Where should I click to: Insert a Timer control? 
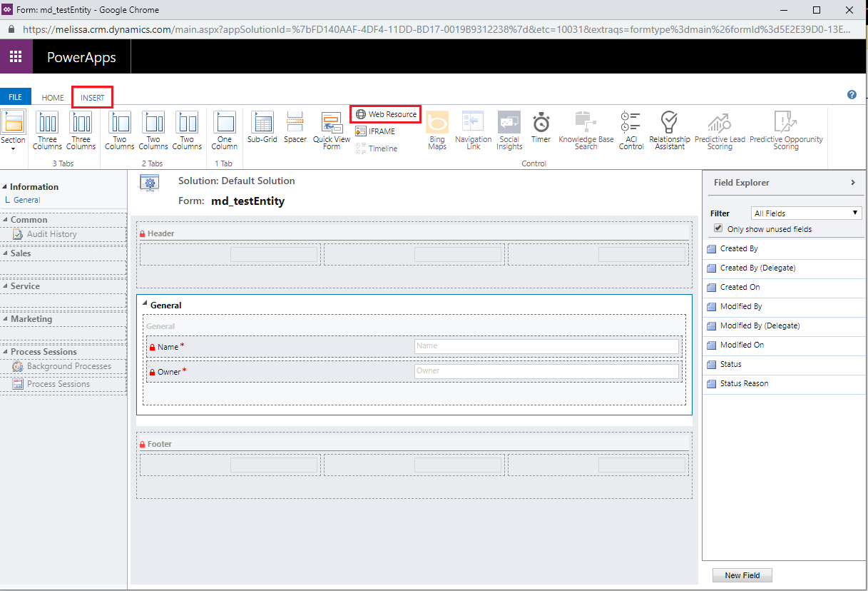(x=541, y=128)
